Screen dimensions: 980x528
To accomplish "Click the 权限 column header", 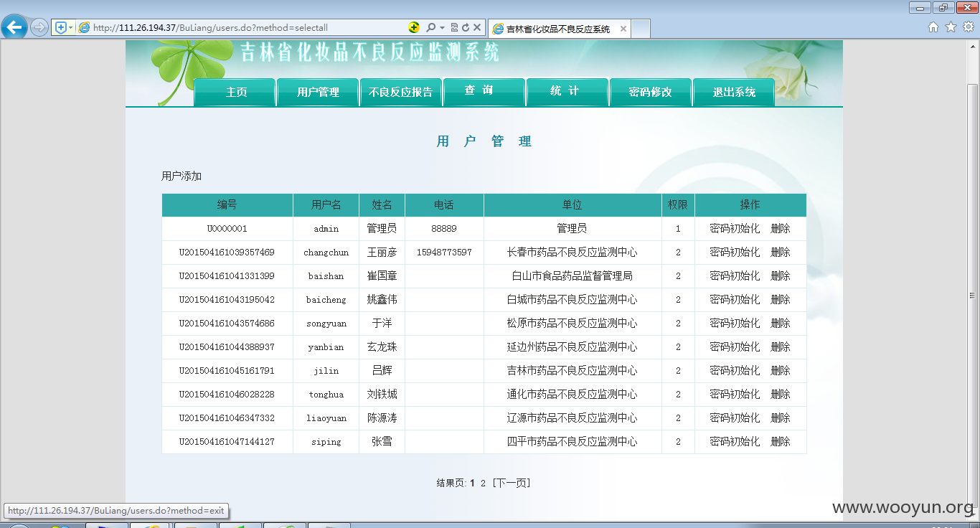I will [x=678, y=205].
